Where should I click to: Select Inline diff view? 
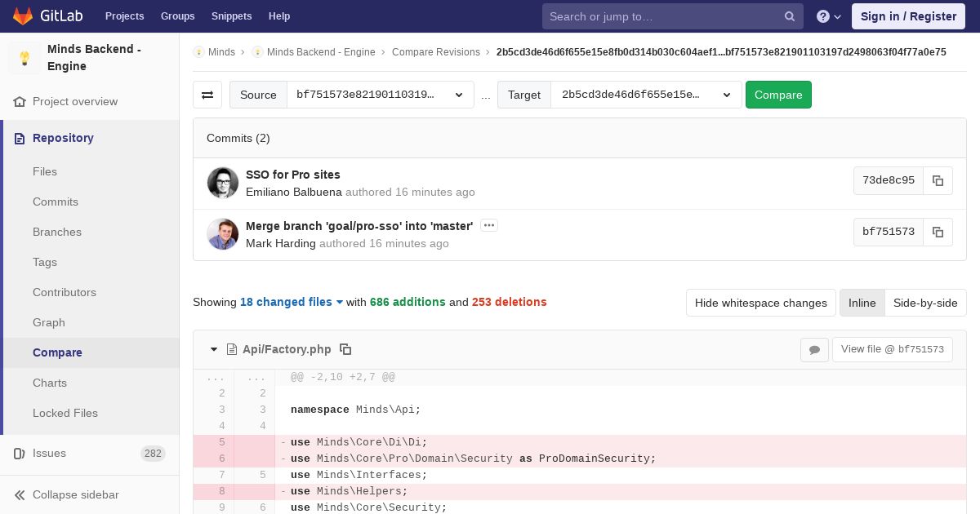coord(862,303)
